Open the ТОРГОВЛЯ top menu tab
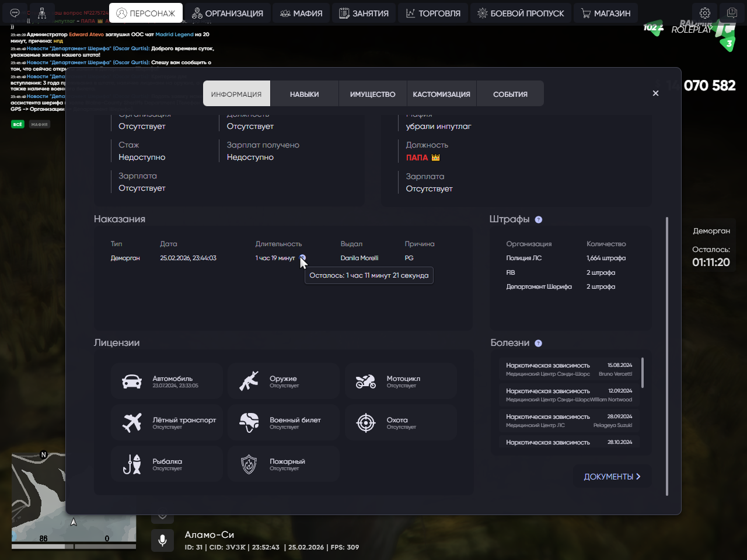 point(434,13)
